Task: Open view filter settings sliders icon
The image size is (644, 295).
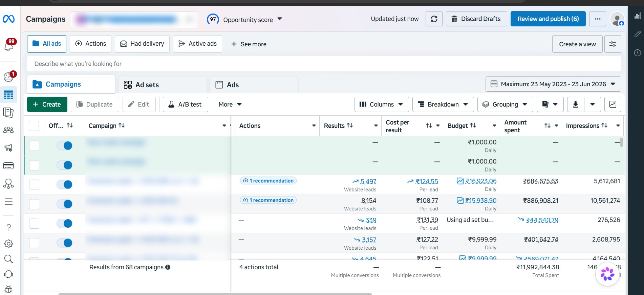Action: (x=613, y=44)
